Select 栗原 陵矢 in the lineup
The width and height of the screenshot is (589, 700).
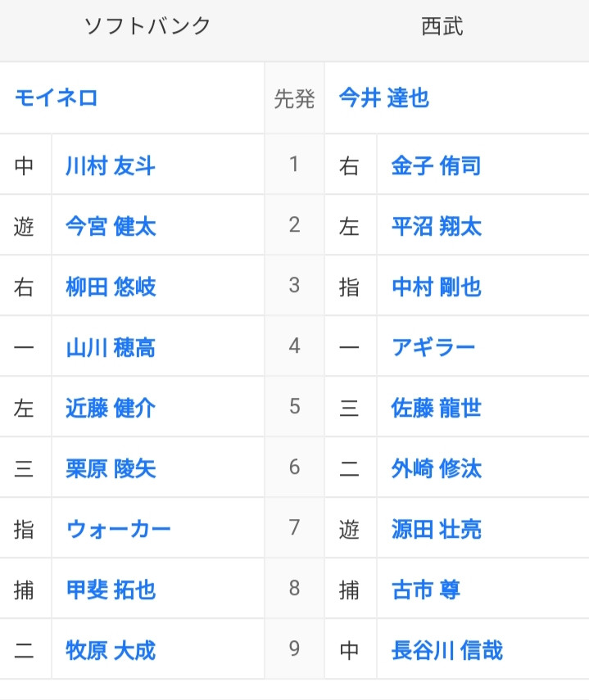click(x=111, y=469)
